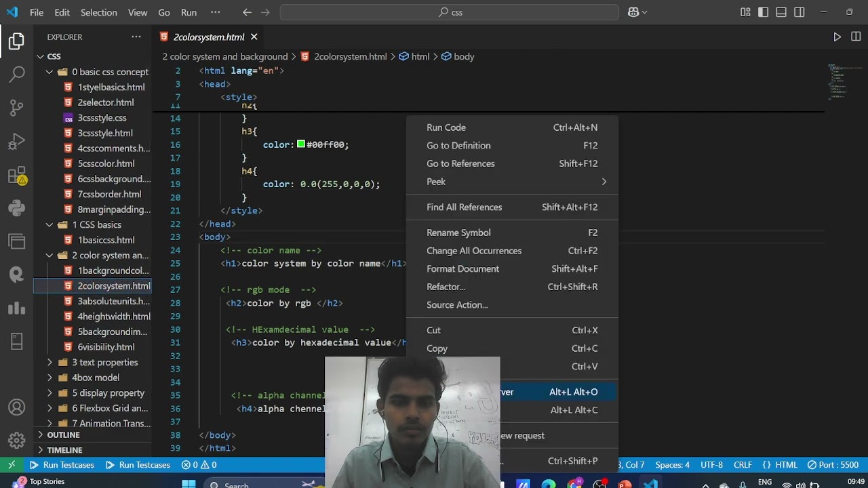Collapse the 1 CSS basics folder
The height and width of the screenshot is (488, 868).
point(50,224)
